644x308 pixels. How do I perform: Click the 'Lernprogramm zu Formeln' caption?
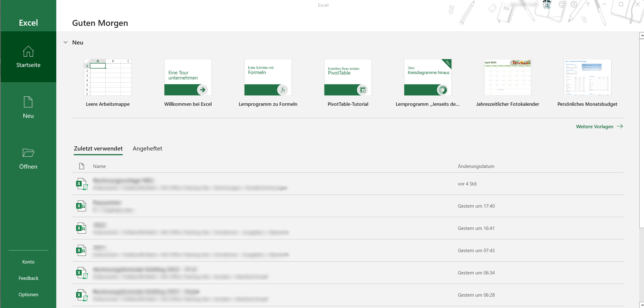coord(268,104)
